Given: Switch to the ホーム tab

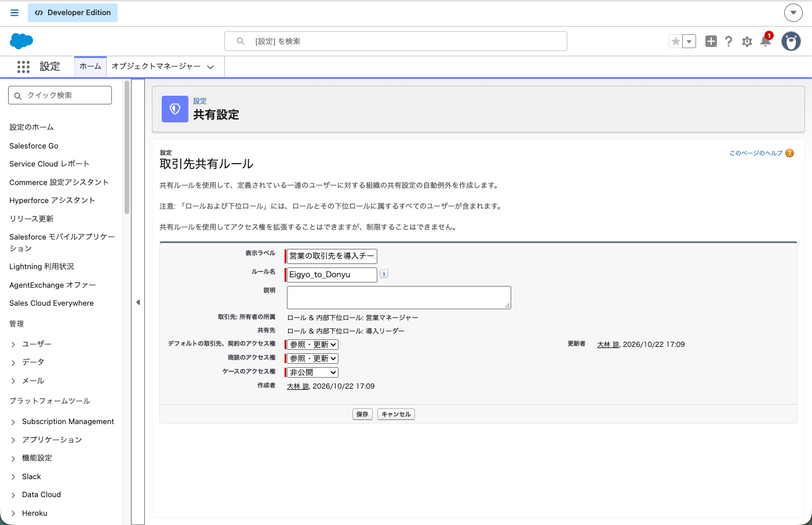Looking at the screenshot, I should pyautogui.click(x=90, y=66).
